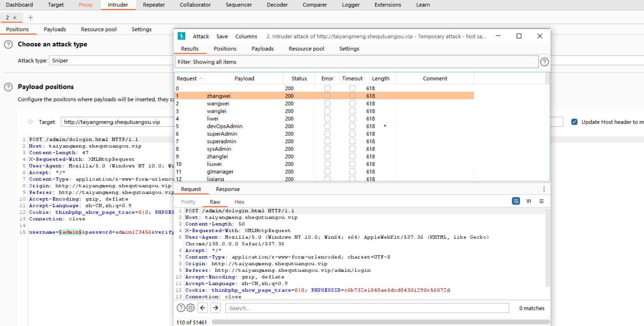Screen dimensions: 644x326
Task: Open help for Choose an attack type
Action: click(8, 44)
